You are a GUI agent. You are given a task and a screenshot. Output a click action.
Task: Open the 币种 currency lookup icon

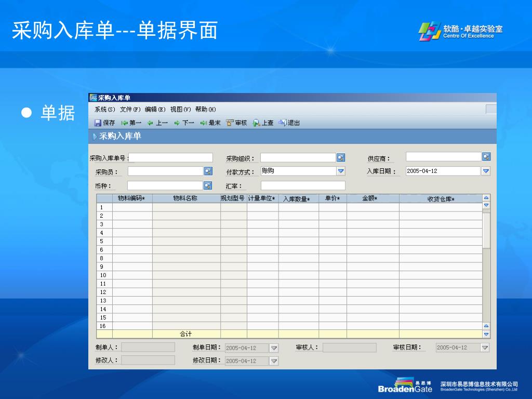[x=208, y=185]
